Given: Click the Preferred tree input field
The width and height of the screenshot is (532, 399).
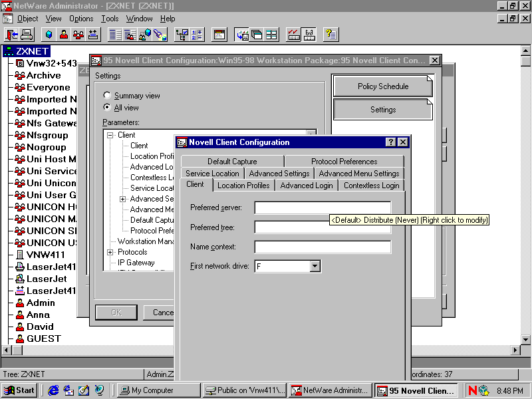Looking at the screenshot, I should tap(323, 227).
